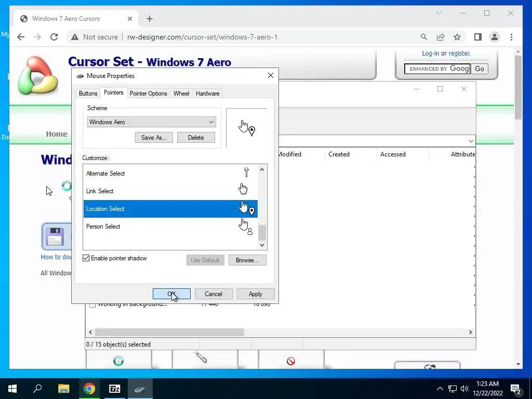Click the Person Select hand cursor icon
The image size is (532, 399).
[245, 227]
